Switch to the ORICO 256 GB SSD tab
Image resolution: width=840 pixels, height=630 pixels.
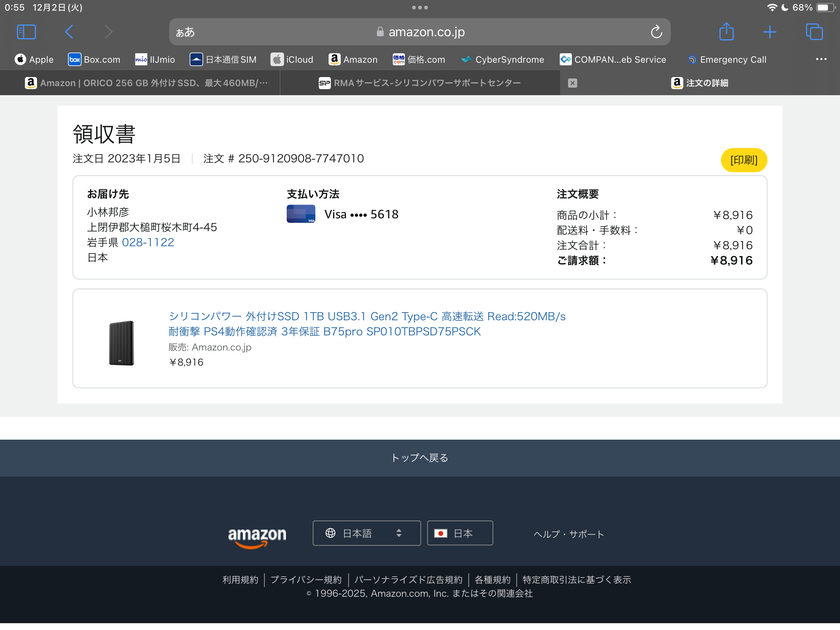tap(146, 83)
